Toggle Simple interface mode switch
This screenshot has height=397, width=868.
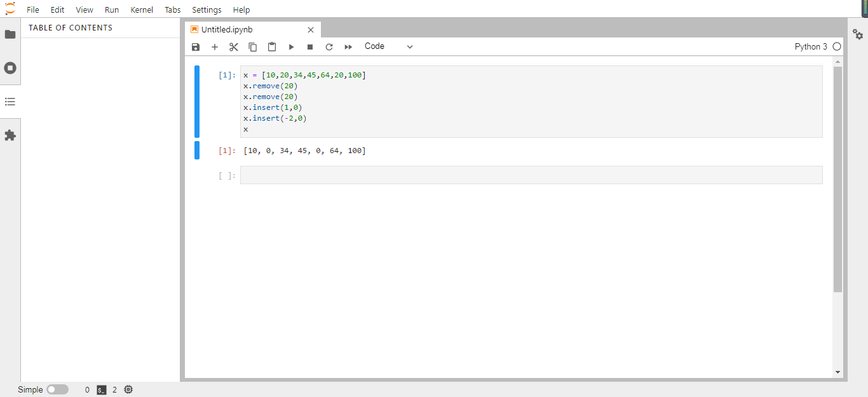coord(57,389)
